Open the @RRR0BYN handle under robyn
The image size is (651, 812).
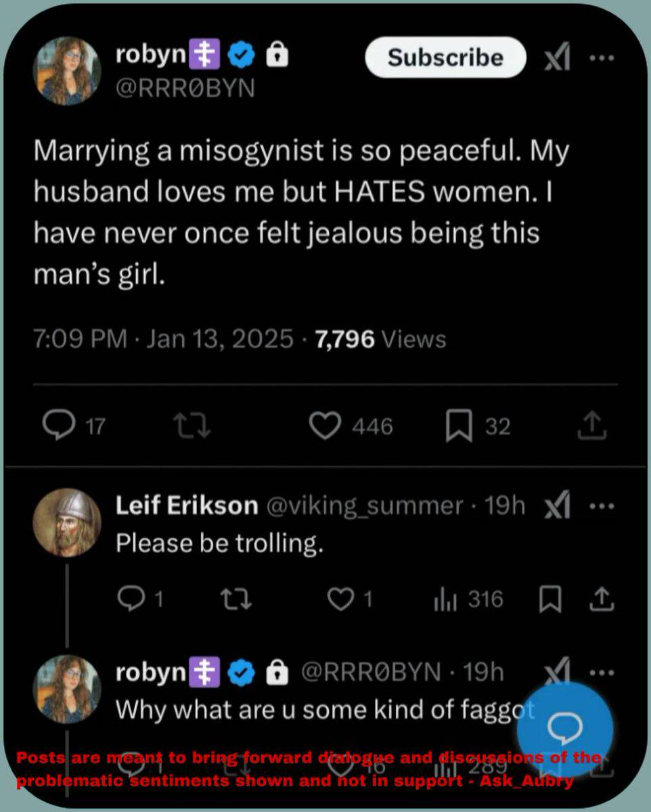click(x=185, y=89)
